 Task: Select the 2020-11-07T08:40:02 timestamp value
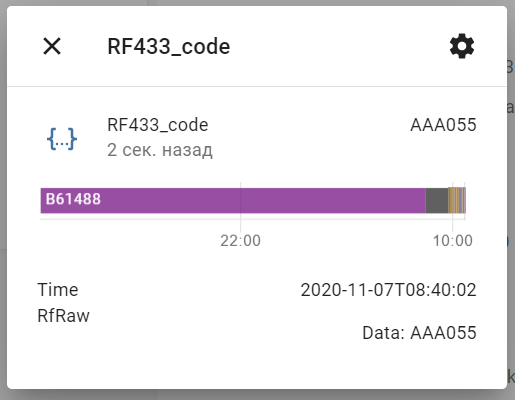pos(388,290)
